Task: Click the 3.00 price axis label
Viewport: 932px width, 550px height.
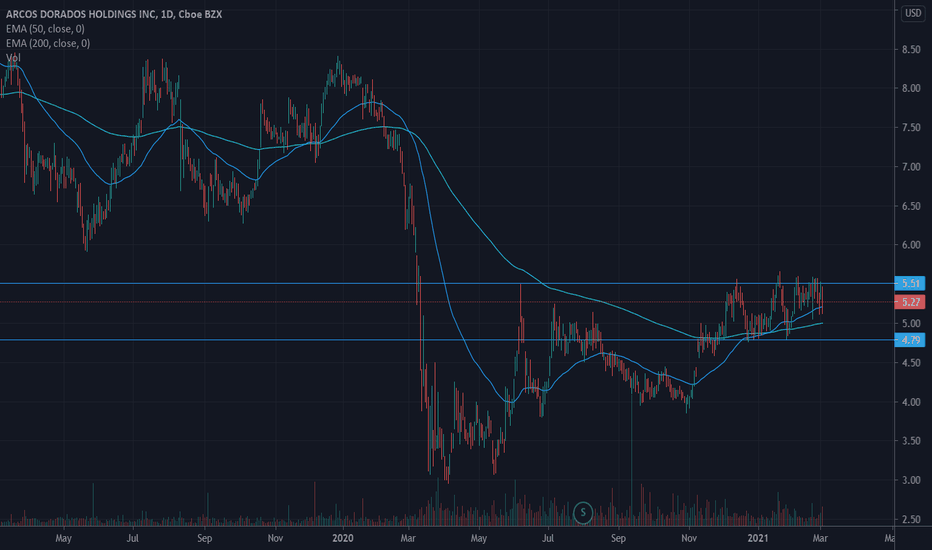Action: 911,480
